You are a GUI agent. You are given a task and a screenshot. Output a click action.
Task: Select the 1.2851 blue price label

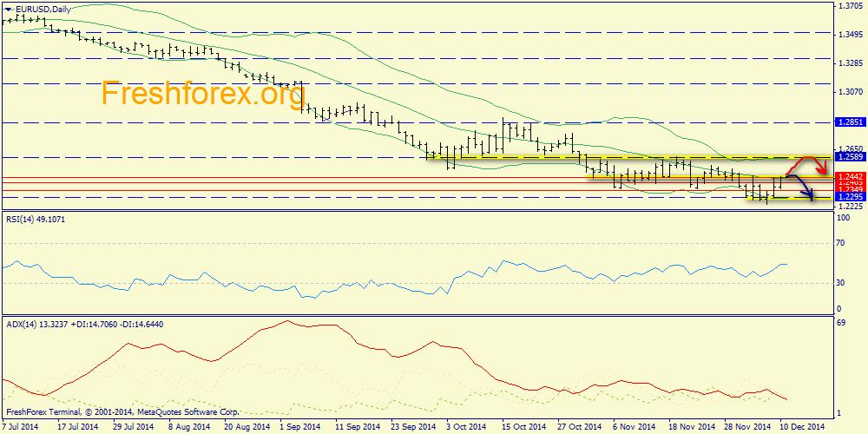849,122
